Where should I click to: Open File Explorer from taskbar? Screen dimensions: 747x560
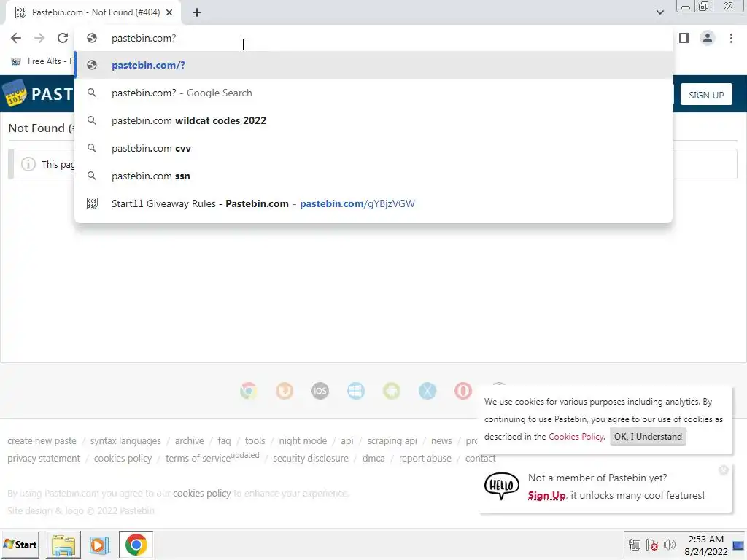coord(63,545)
